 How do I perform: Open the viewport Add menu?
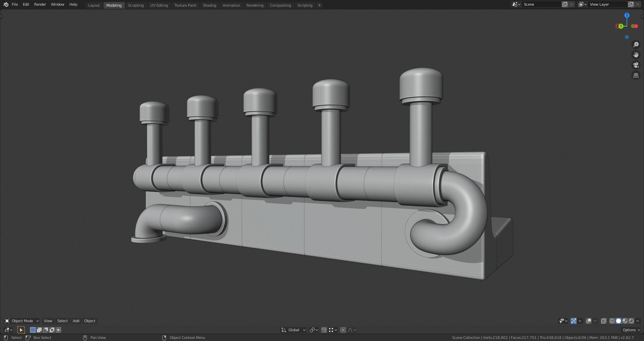[x=76, y=321]
